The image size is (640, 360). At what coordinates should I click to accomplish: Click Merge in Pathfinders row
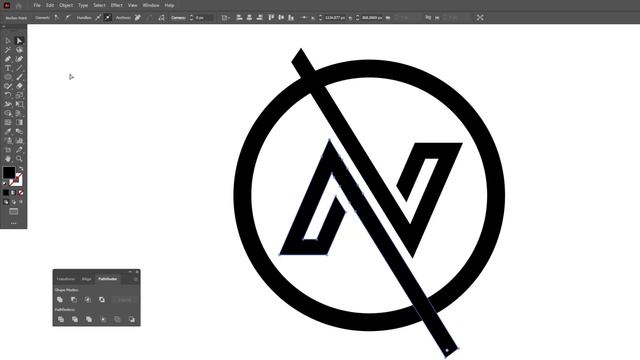pyautogui.click(x=89, y=319)
